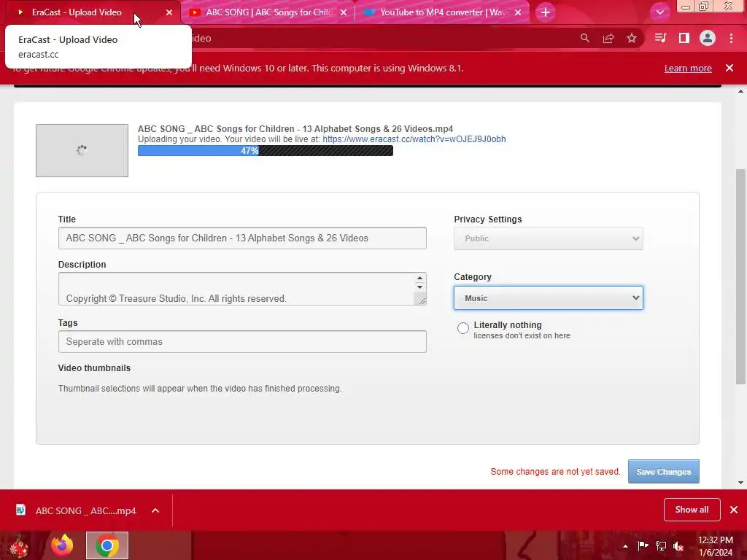This screenshot has width=747, height=560.
Task: Switch to the ABC SONG YouTube tab
Action: pos(267,12)
